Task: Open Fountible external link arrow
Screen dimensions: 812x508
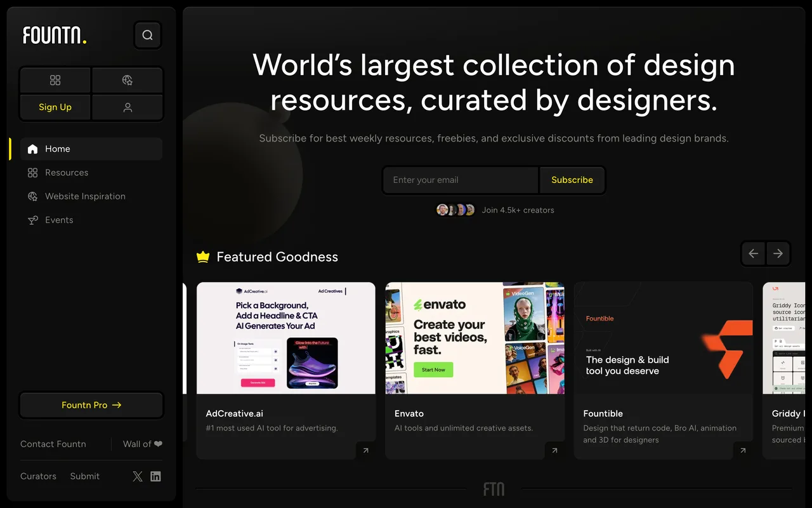Action: [743, 450]
